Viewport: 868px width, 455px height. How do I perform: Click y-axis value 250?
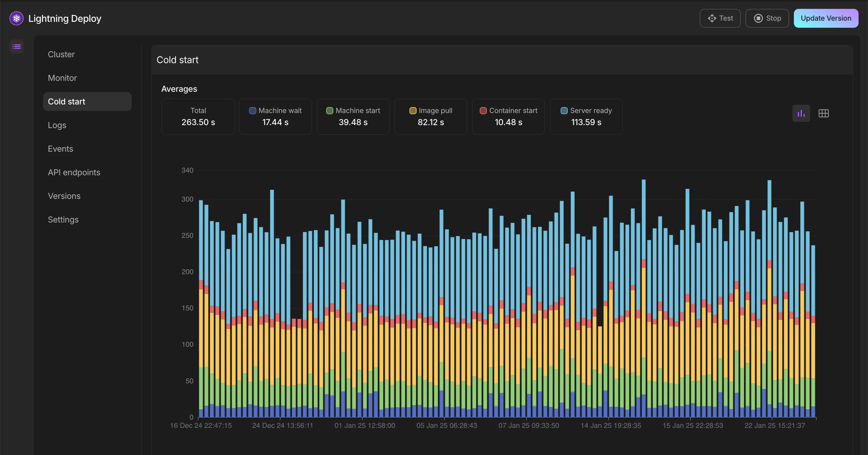187,235
